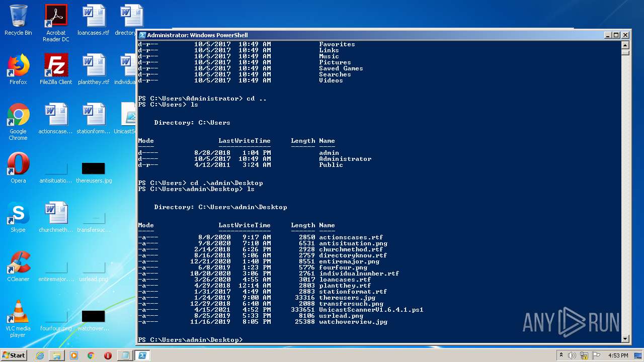
Task: Open Windows Media Player taskbar icon
Action: (x=74, y=355)
